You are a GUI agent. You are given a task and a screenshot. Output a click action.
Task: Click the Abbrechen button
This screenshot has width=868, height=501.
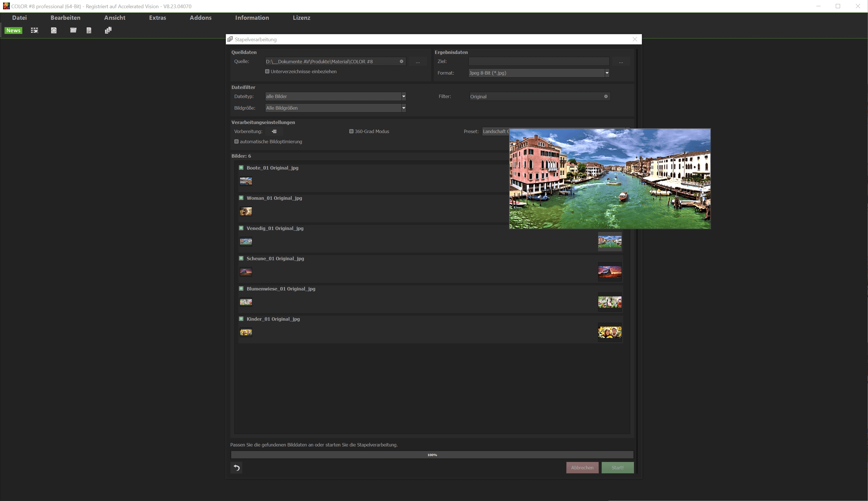coord(582,467)
